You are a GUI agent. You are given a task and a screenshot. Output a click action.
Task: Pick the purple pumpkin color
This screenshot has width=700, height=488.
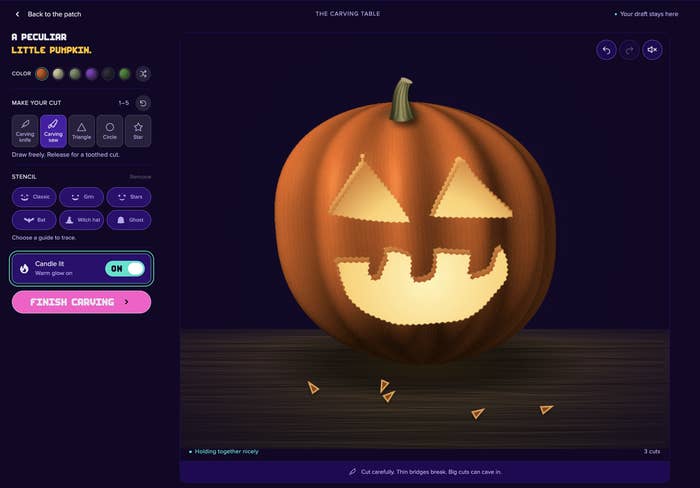pos(92,74)
